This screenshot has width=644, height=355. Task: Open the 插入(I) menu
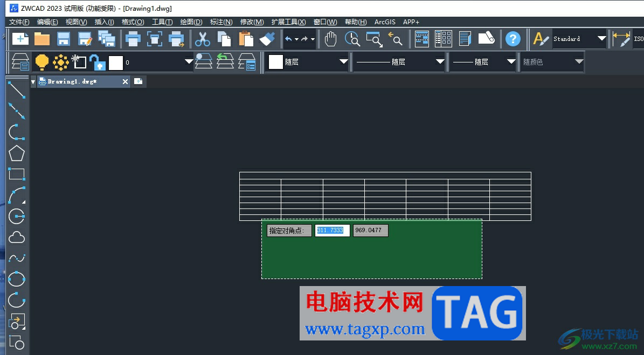point(105,22)
